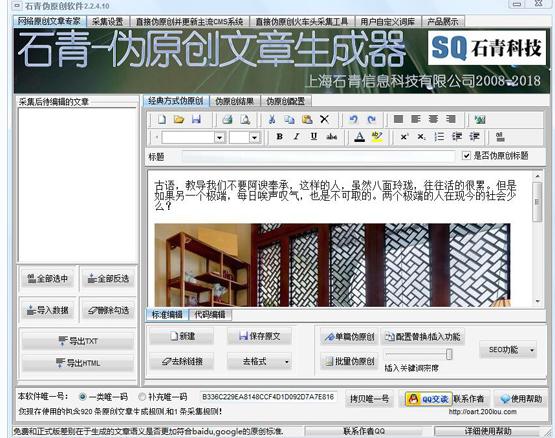Insert numbered list
The height and width of the screenshot is (438, 555).
pyautogui.click(x=439, y=137)
